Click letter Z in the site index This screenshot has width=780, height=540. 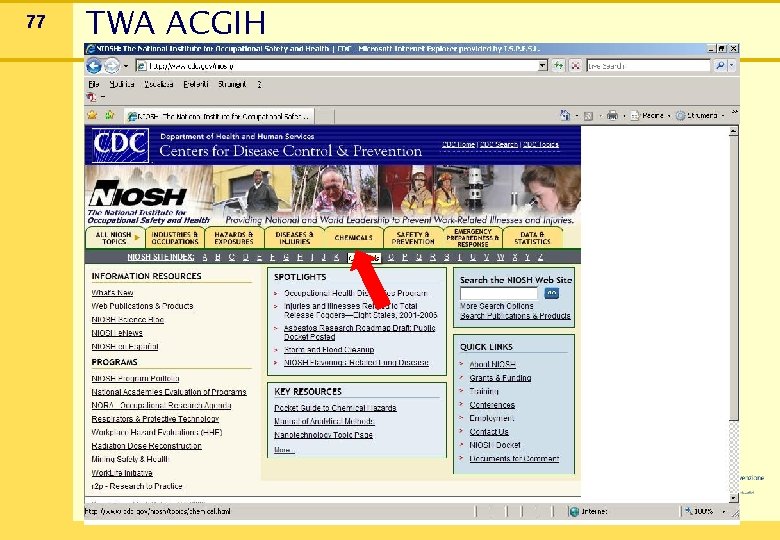pyautogui.click(x=540, y=257)
